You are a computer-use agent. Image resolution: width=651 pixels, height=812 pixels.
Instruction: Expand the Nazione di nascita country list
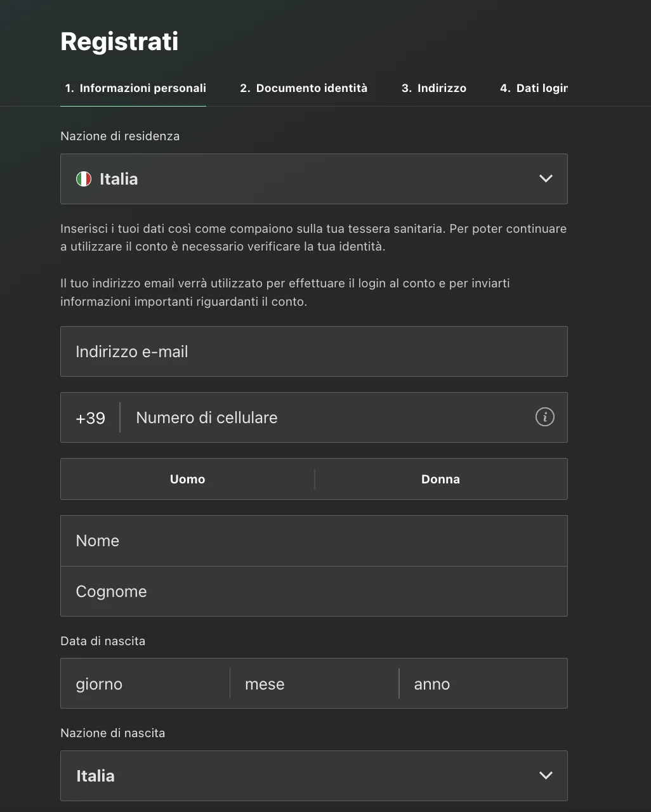313,775
